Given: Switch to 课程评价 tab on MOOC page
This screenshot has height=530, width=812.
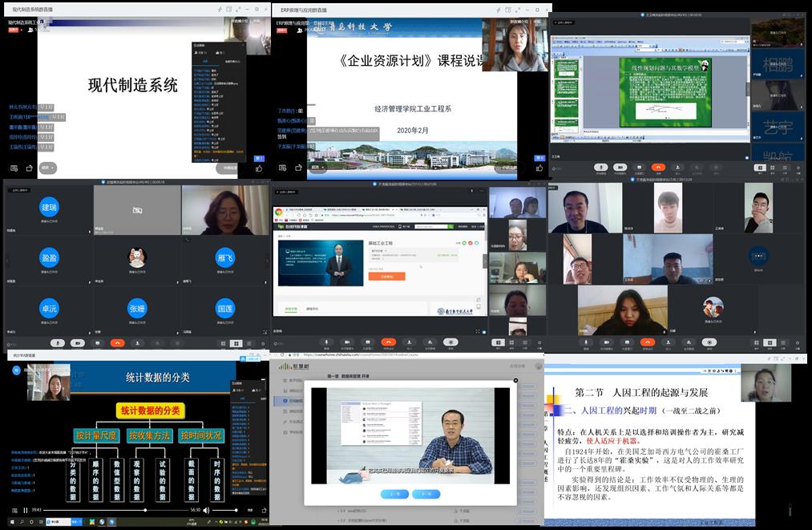Looking at the screenshot, I should (x=313, y=308).
